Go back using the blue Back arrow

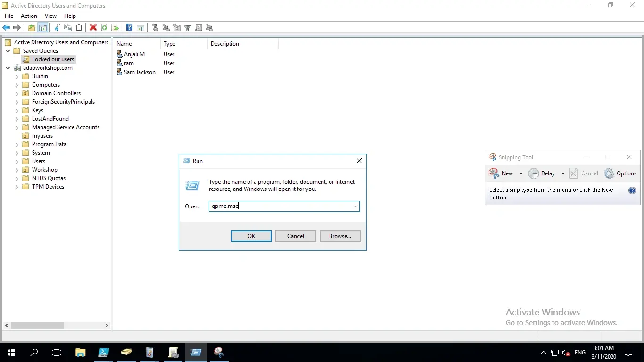[x=7, y=28]
